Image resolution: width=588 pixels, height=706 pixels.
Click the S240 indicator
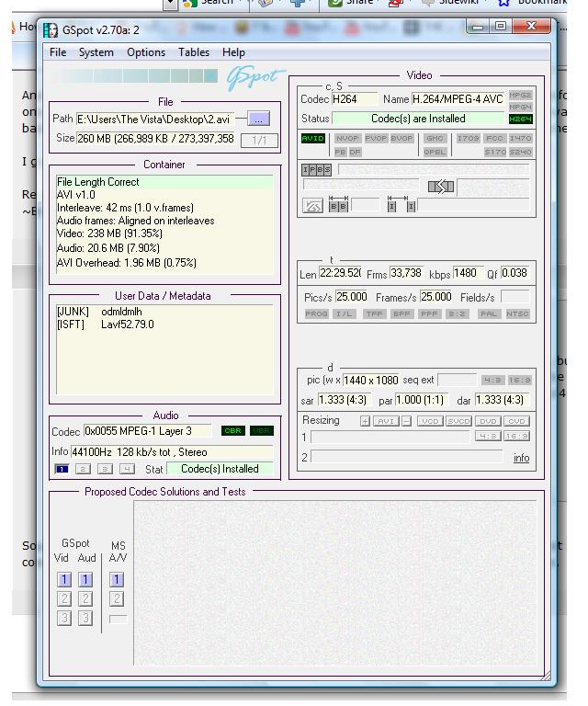pyautogui.click(x=521, y=152)
